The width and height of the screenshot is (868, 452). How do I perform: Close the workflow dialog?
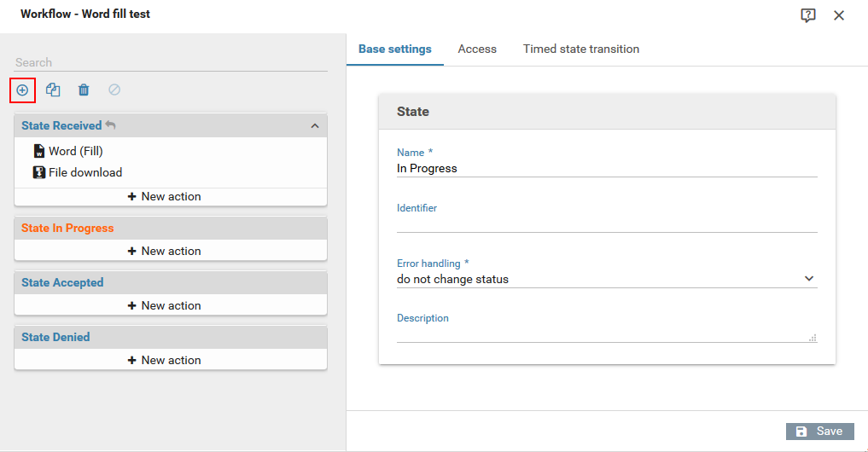coord(839,15)
